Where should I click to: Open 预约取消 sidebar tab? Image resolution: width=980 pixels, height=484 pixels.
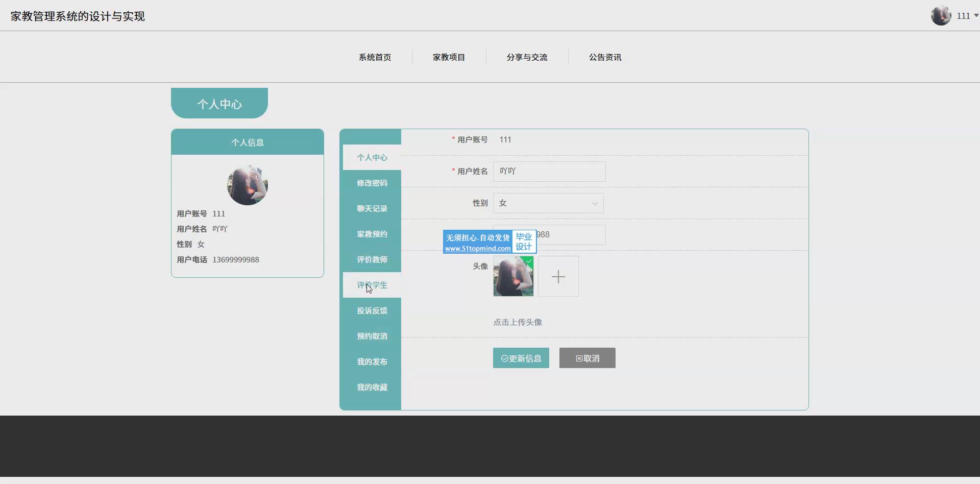(372, 336)
